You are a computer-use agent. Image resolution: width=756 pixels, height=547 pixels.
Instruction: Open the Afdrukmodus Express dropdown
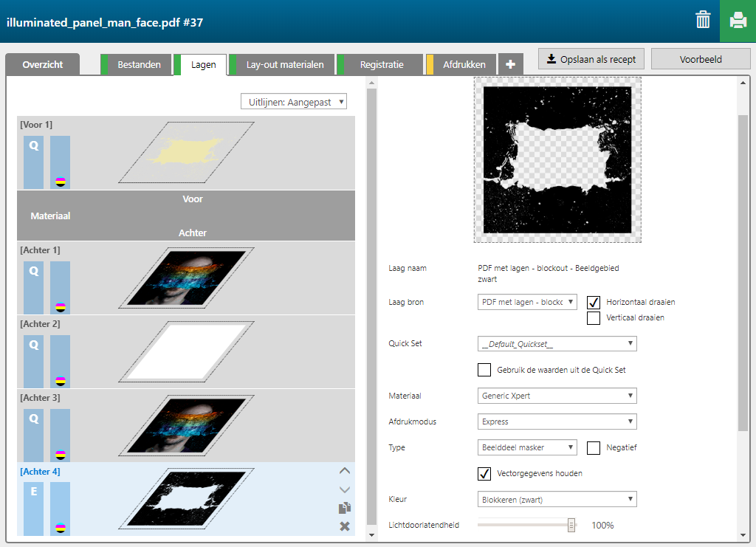[x=557, y=422]
